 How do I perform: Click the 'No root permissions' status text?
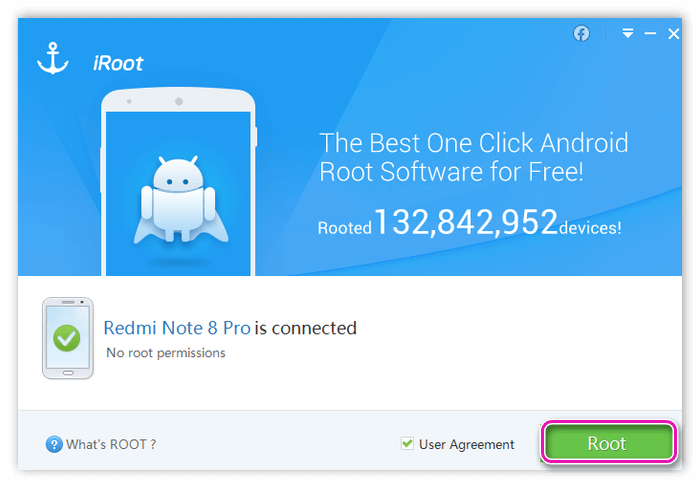(166, 353)
